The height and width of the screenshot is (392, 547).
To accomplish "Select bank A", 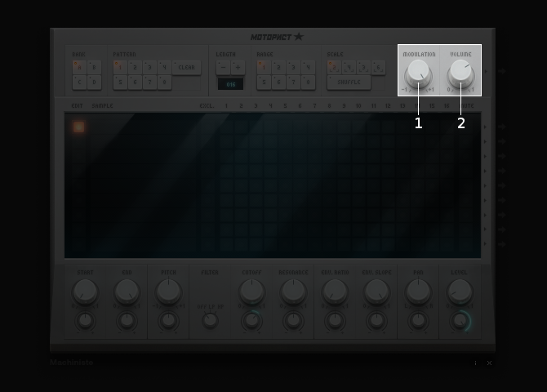I will point(79,67).
